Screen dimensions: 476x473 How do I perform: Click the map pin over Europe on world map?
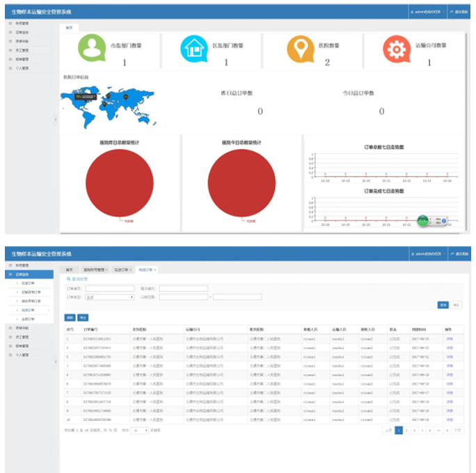pos(109,96)
